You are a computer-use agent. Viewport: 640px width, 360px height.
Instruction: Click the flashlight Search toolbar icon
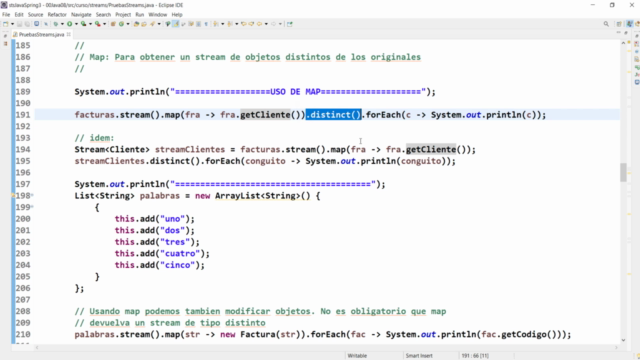pos(152,24)
